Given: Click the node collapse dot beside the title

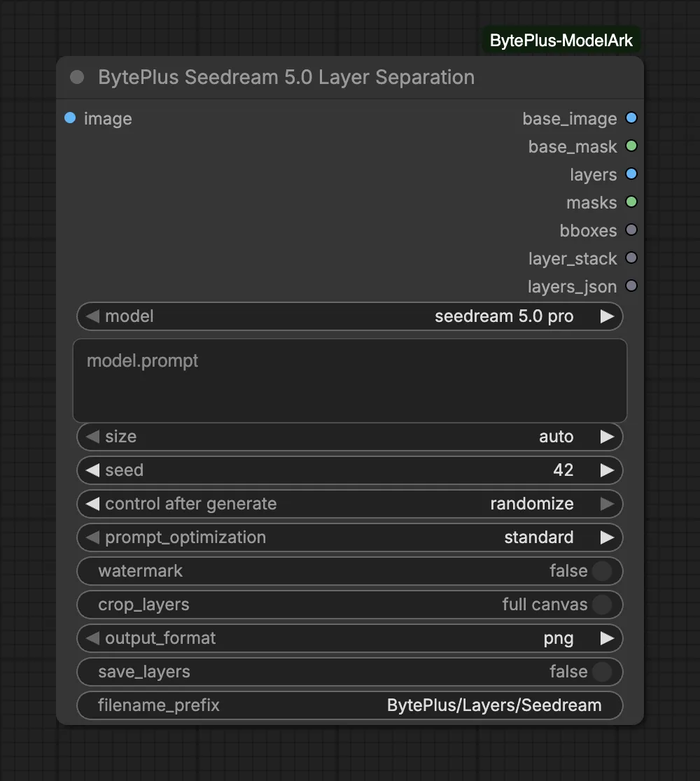Looking at the screenshot, I should pos(77,77).
